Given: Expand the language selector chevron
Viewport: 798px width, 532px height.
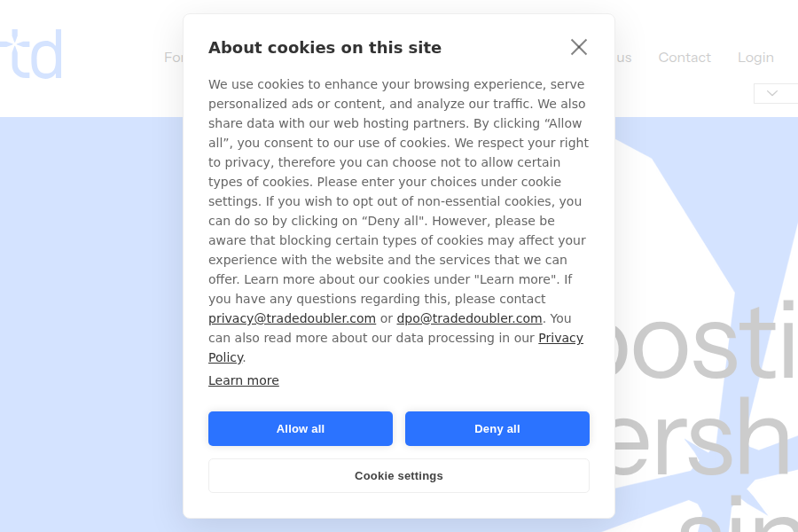Looking at the screenshot, I should coord(772,93).
